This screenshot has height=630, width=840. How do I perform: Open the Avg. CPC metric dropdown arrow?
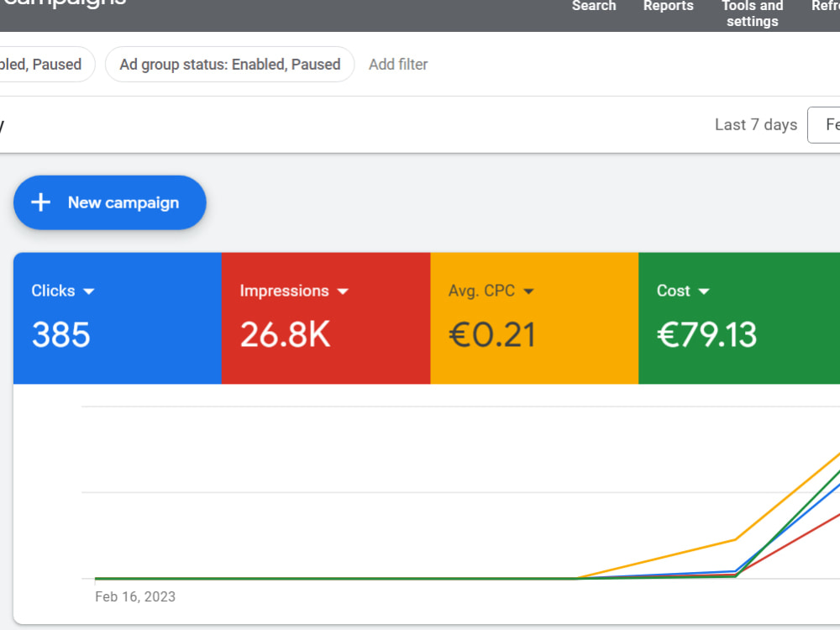click(x=528, y=291)
